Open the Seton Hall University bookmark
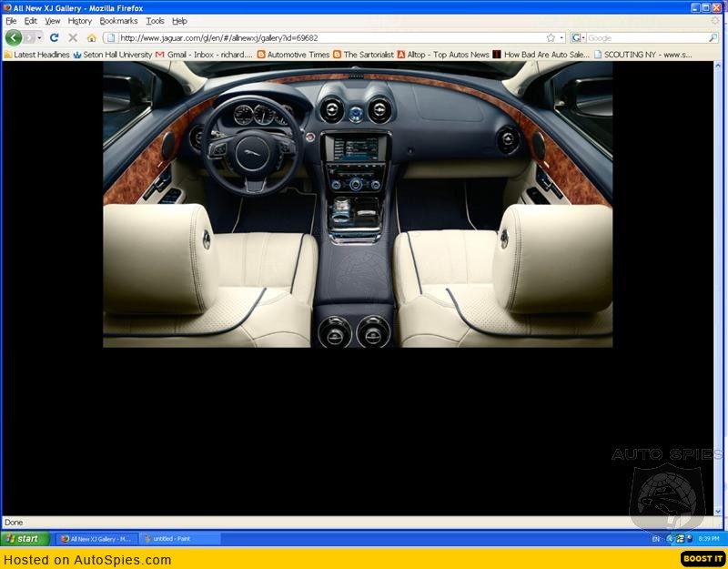Image resolution: width=728 pixels, height=569 pixels. 113,55
